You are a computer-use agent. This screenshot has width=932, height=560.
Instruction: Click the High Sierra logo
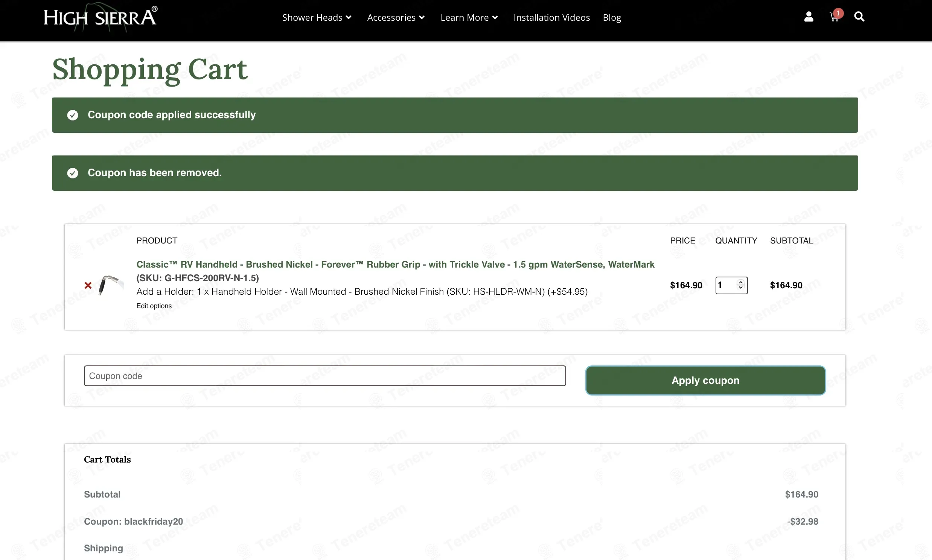coord(101,17)
